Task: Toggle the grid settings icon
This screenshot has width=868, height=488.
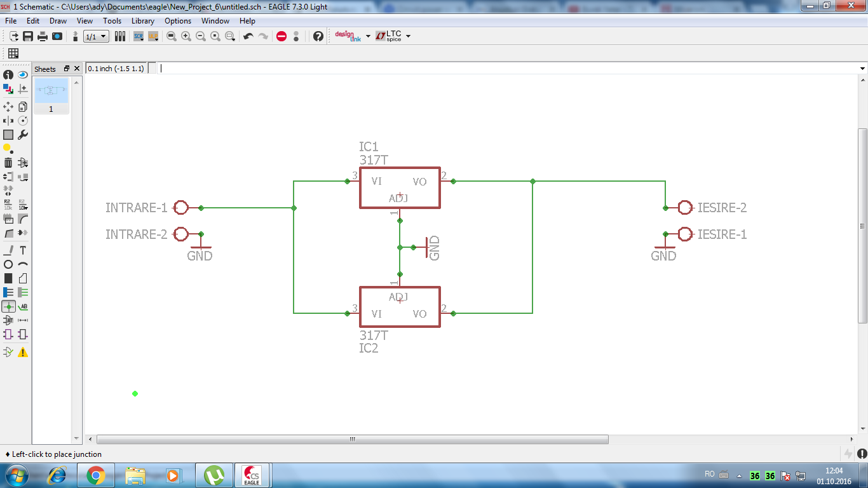Action: point(13,53)
